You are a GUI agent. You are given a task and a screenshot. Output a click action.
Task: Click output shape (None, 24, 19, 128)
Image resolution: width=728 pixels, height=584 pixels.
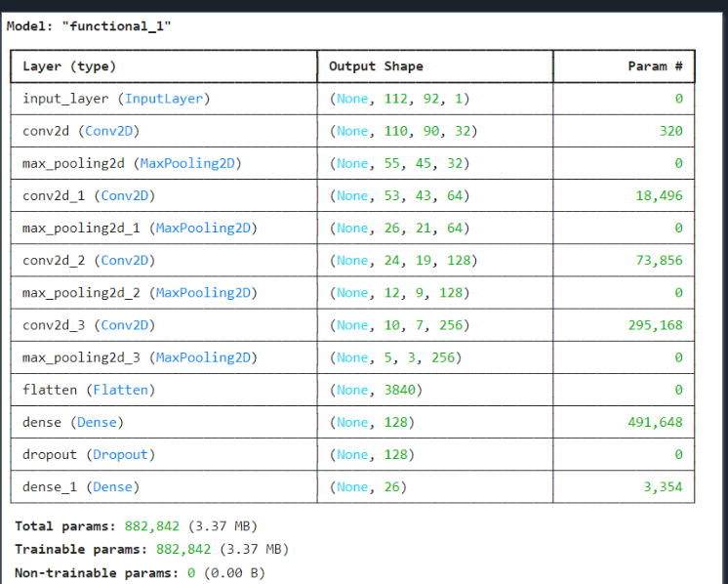click(x=403, y=260)
